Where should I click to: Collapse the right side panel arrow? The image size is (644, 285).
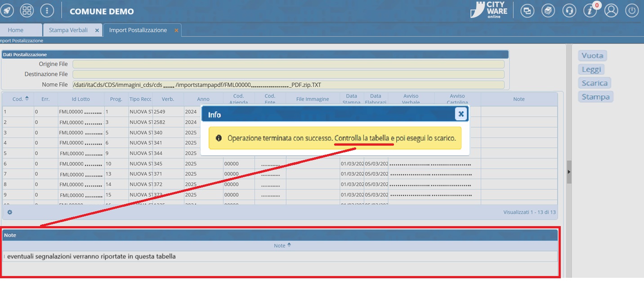pyautogui.click(x=568, y=172)
